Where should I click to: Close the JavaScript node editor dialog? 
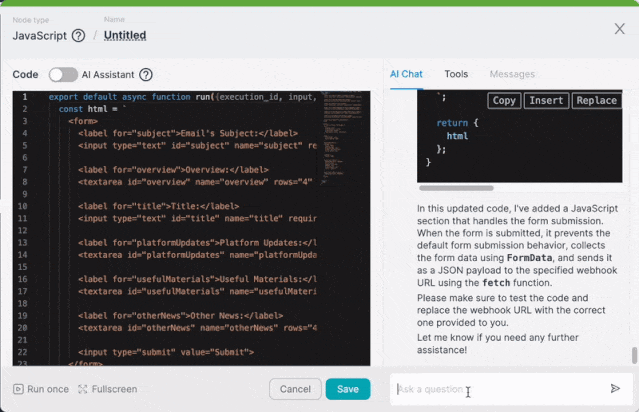pos(619,29)
